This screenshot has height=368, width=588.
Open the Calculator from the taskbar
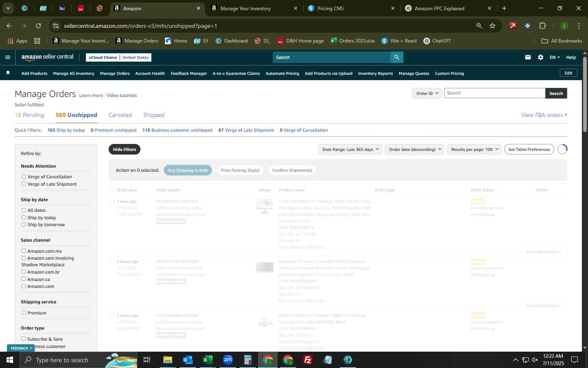[x=247, y=360]
